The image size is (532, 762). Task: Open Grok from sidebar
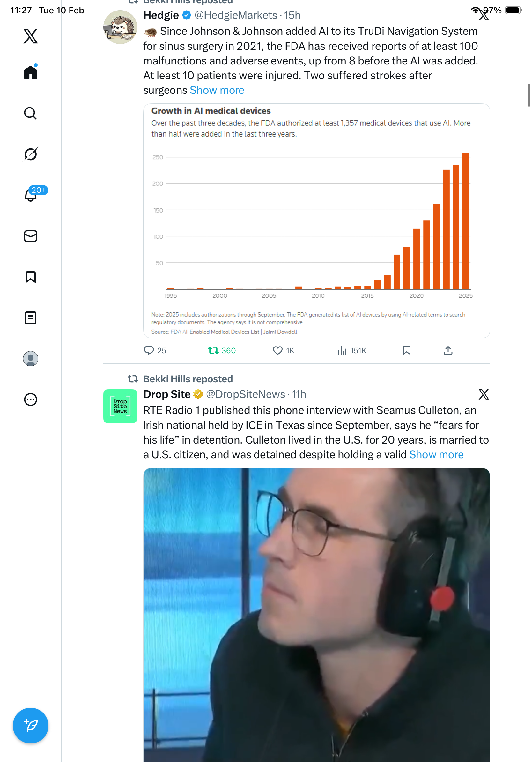(31, 154)
